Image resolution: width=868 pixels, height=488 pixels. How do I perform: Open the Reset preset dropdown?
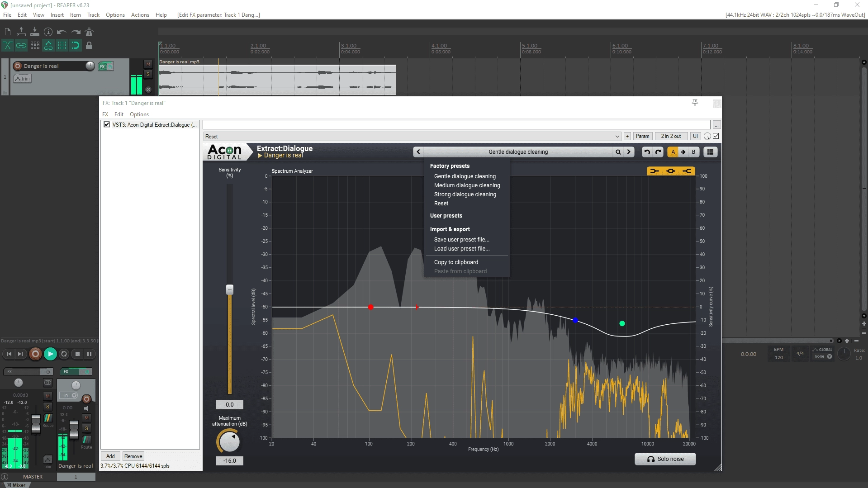coord(412,136)
